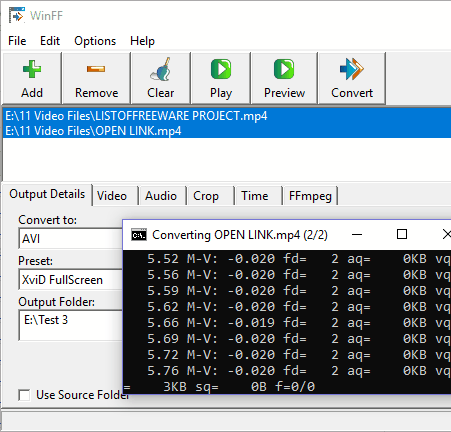Viewport: 451px width, 432px height.
Task: Click the Add files toolbar button
Action: pyautogui.click(x=32, y=78)
